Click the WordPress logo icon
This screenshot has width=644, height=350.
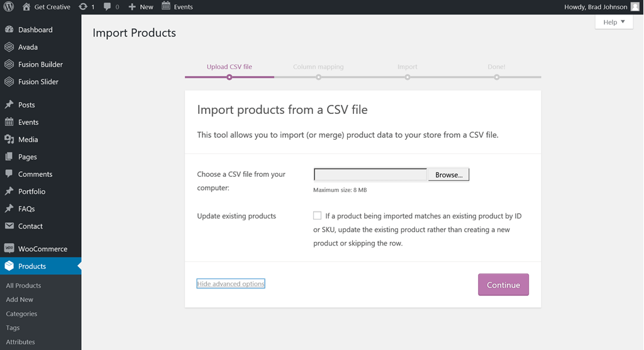point(9,6)
